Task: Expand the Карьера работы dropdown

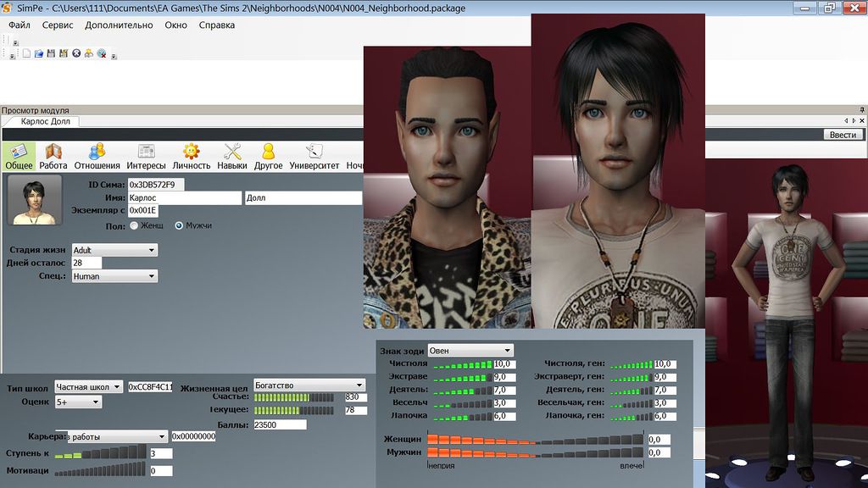Action: coord(162,436)
